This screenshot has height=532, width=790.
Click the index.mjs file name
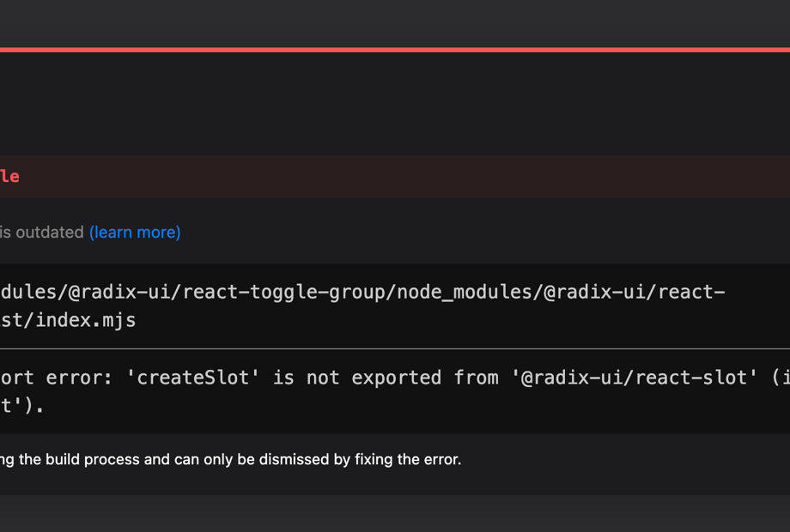[x=85, y=321]
